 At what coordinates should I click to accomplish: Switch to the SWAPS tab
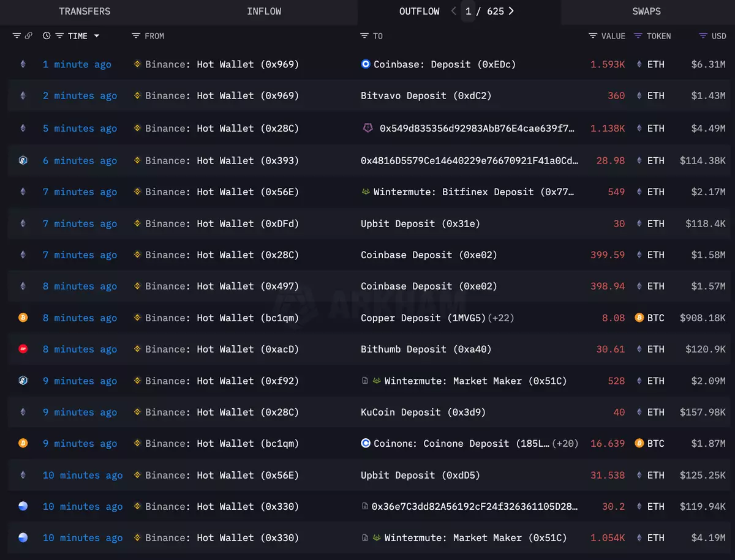click(646, 11)
